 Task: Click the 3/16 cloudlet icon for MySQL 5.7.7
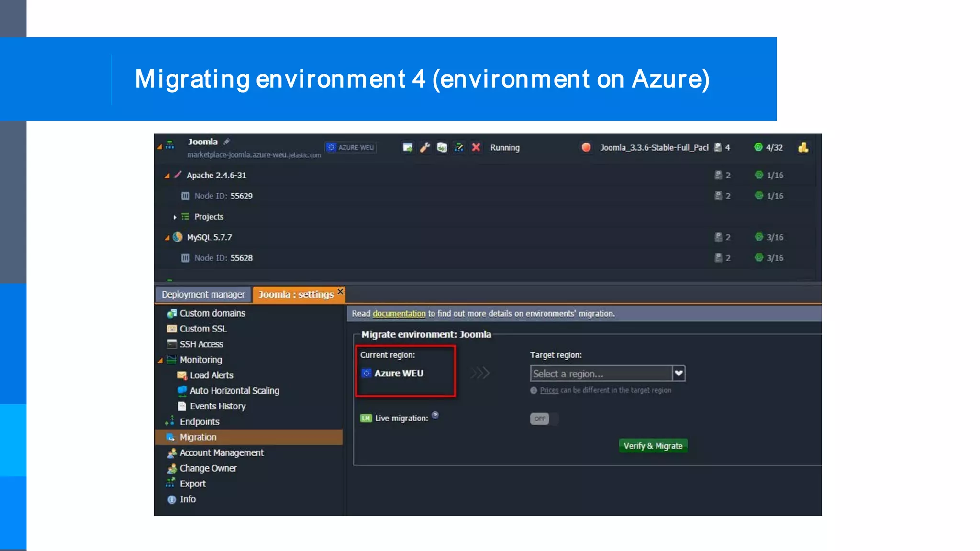[759, 237]
